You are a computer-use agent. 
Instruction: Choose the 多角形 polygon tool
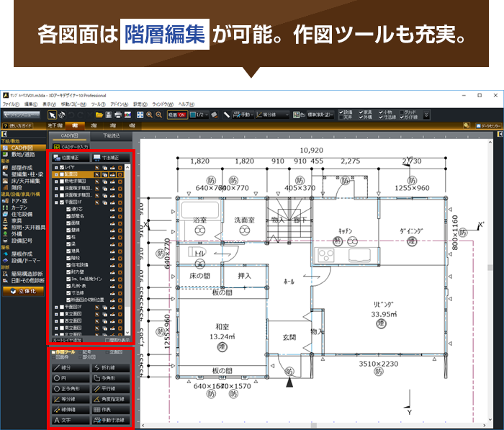tap(112, 378)
